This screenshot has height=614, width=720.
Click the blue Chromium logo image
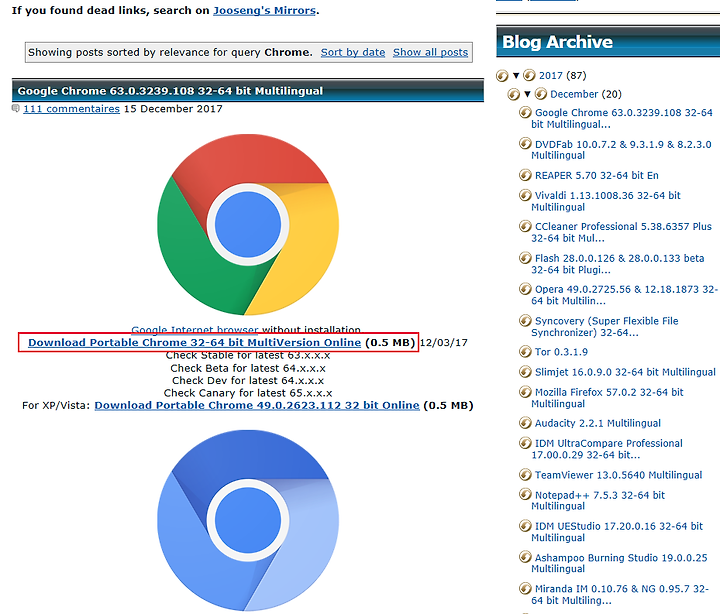click(248, 520)
